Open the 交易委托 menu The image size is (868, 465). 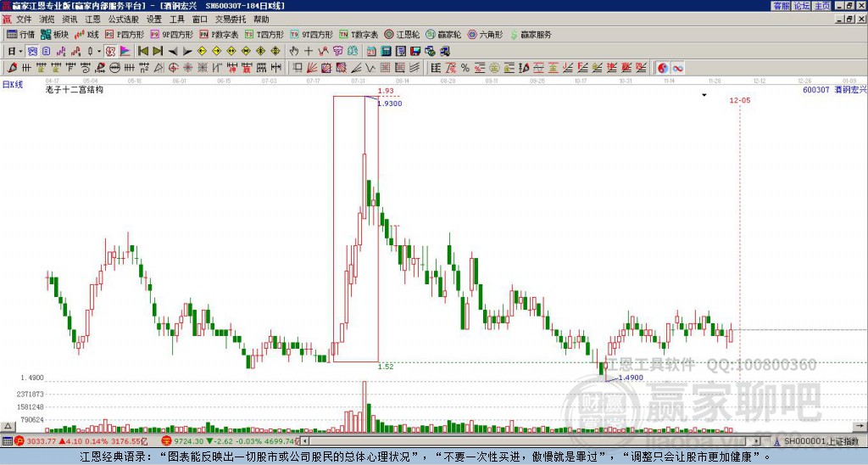point(231,20)
